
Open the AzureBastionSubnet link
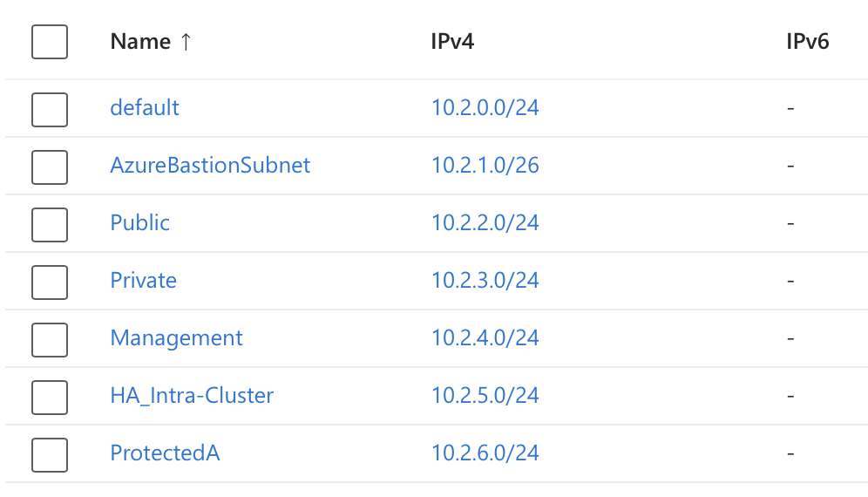[210, 165]
